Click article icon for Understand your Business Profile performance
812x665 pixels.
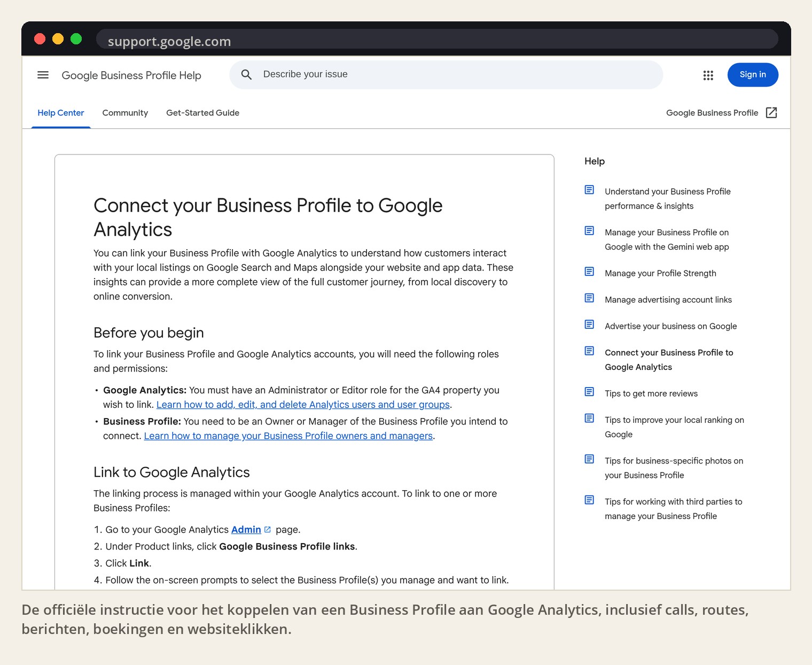click(589, 190)
